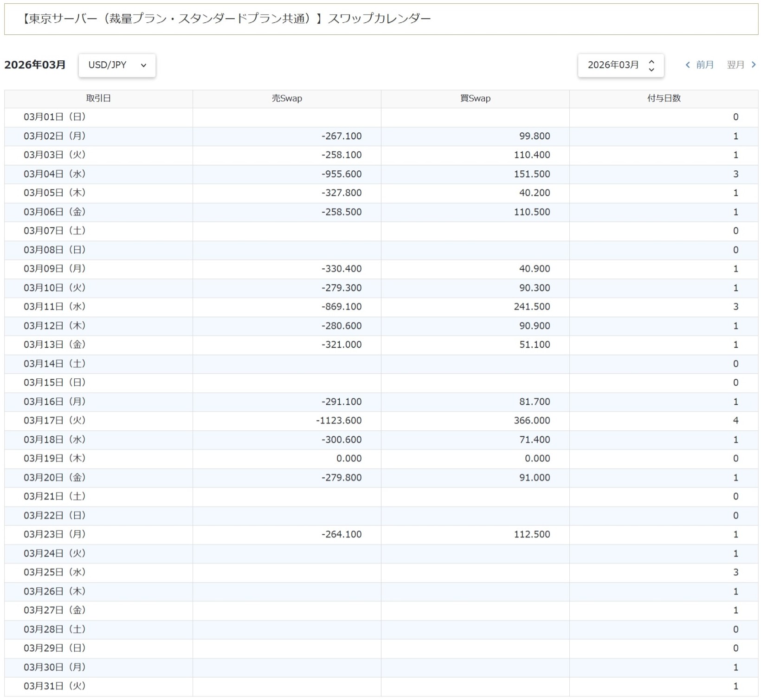Click buy swap value 71.400

(535, 440)
